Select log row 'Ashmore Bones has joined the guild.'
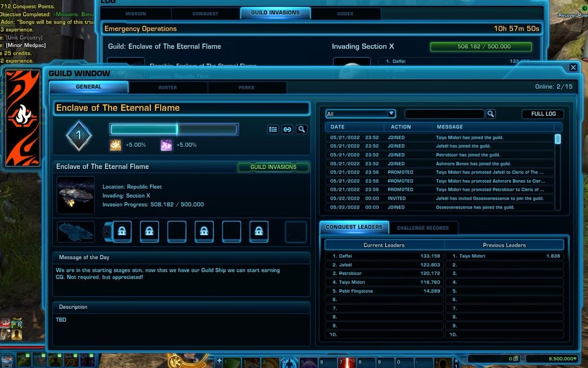 coord(440,164)
